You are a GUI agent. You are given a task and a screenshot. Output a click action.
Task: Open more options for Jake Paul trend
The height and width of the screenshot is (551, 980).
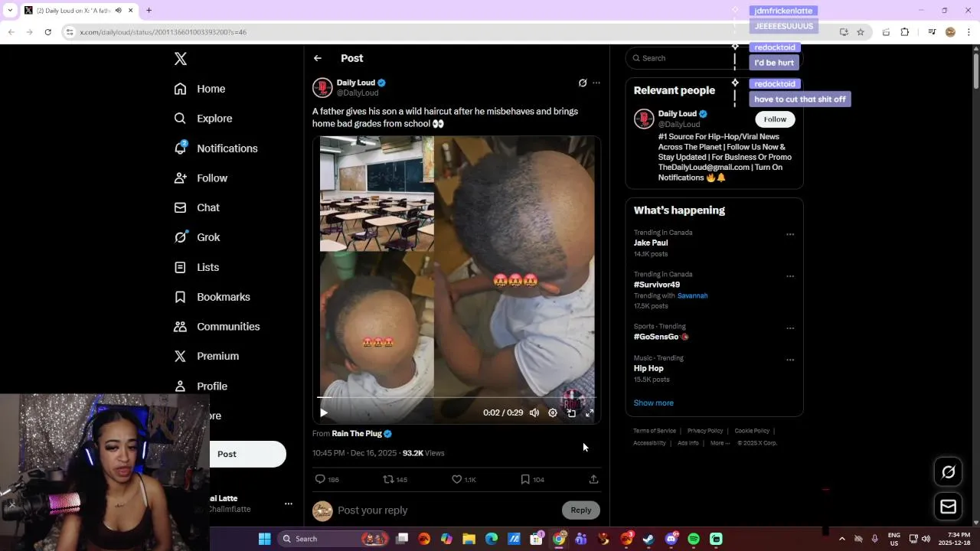(x=790, y=235)
